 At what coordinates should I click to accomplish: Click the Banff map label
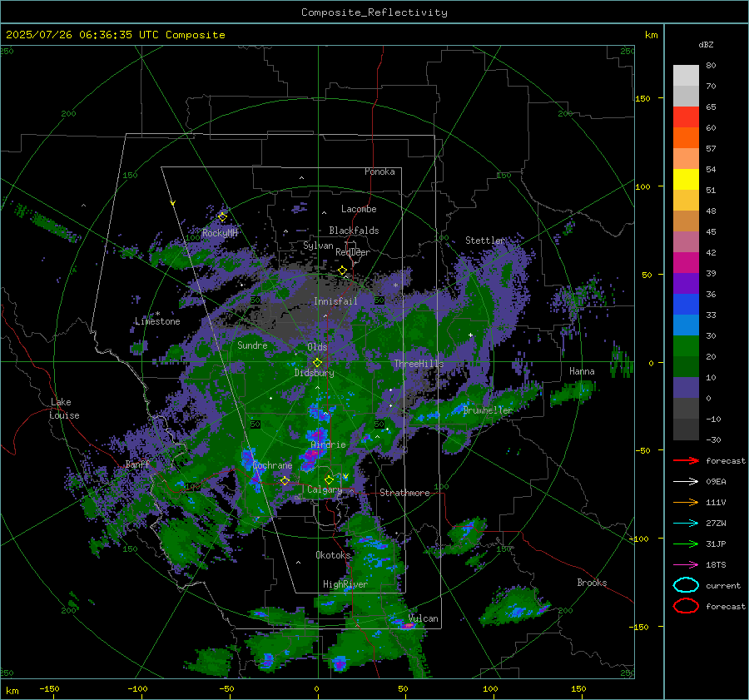137,464
